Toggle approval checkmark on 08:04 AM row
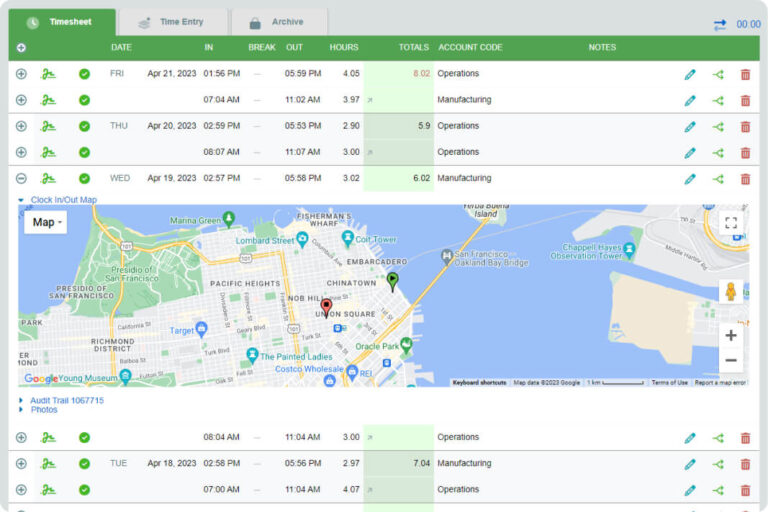 (84, 437)
